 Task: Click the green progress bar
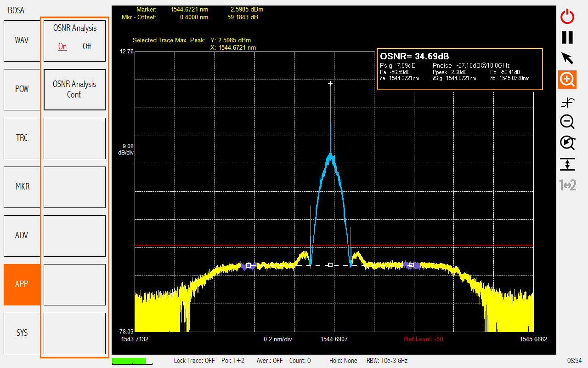[129, 361]
